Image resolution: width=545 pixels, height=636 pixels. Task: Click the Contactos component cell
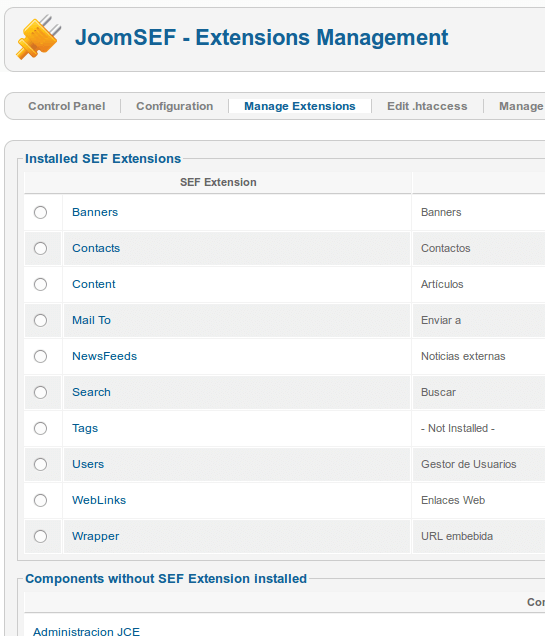(x=446, y=248)
